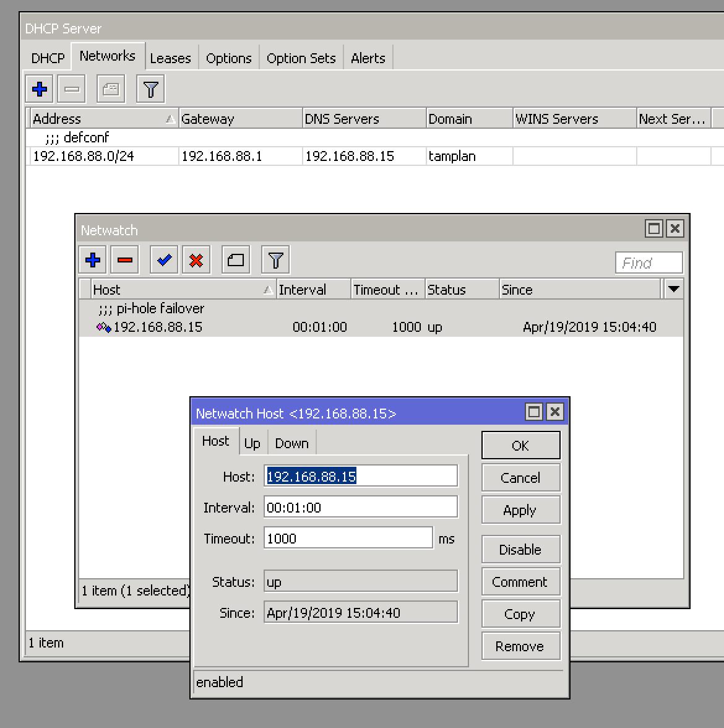
Task: Select the Networks tab
Action: click(x=108, y=56)
